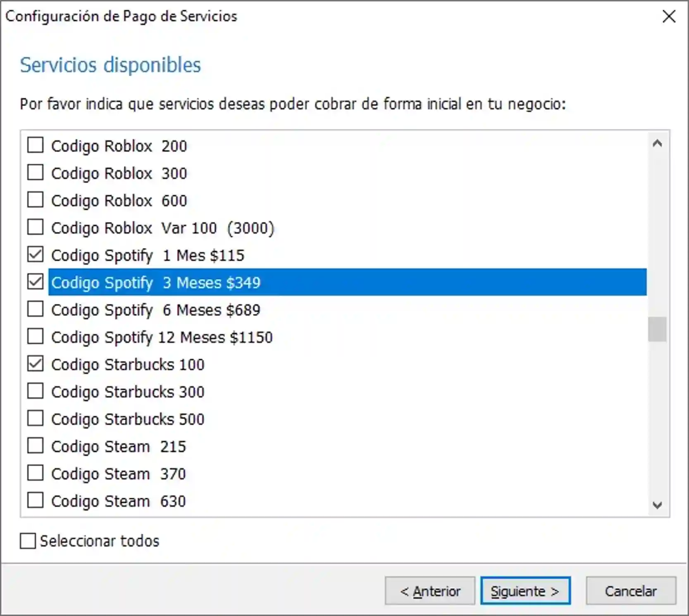This screenshot has height=616, width=689.
Task: Click the Cancelar button
Action: tap(631, 591)
